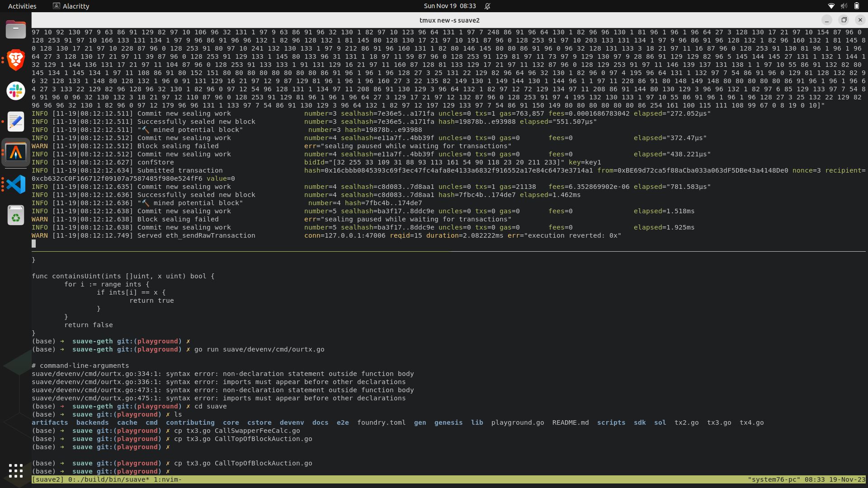Click the mined potential block number=4 log line
This screenshot has height=488, width=868.
pos(227,203)
